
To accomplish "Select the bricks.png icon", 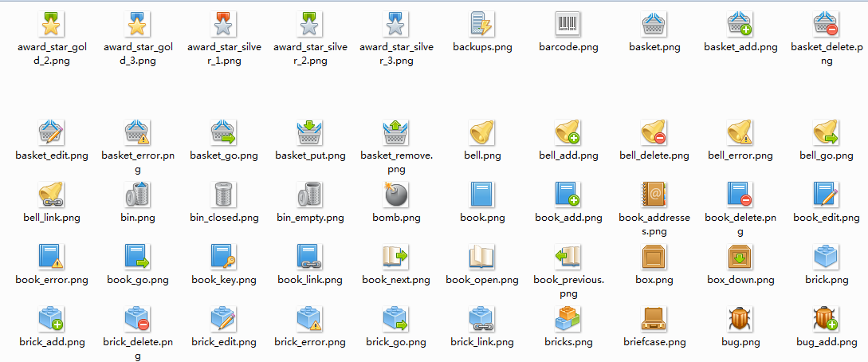I will click(568, 318).
